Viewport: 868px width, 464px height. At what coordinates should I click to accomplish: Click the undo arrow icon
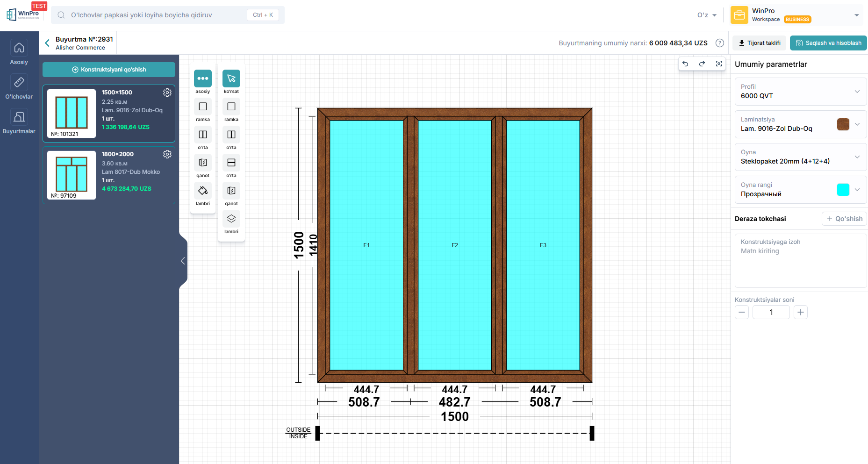(685, 64)
